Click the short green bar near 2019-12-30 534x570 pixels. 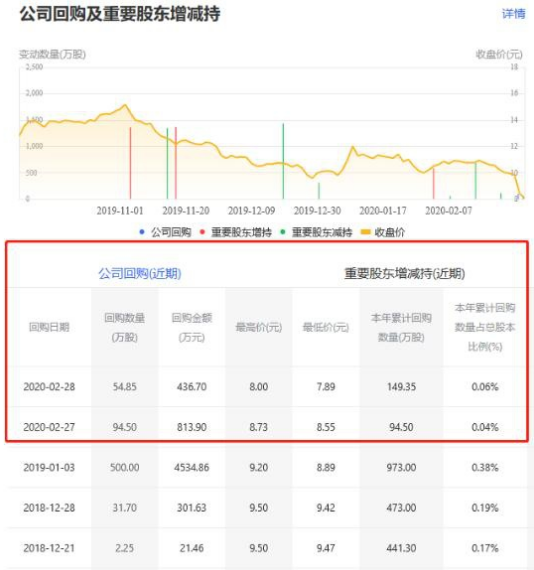click(x=319, y=191)
